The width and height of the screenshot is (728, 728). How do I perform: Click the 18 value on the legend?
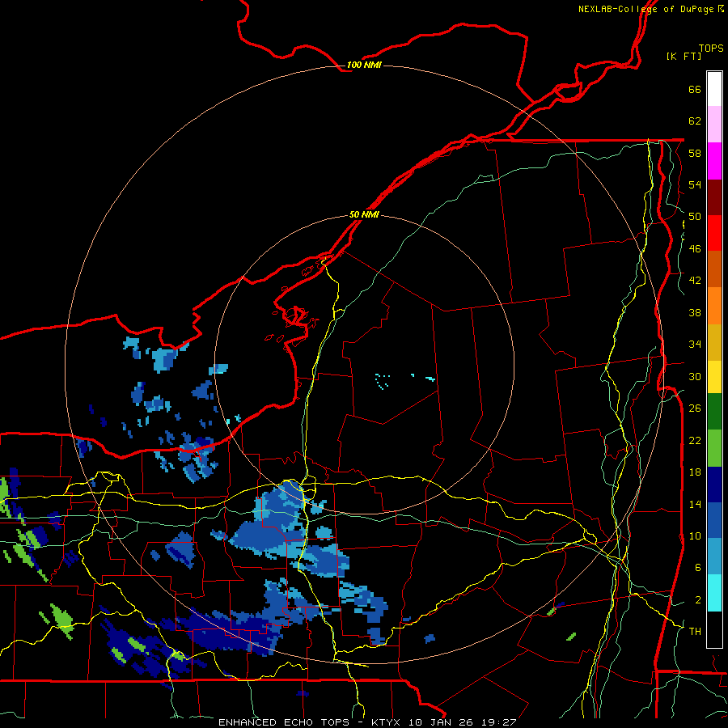695,472
